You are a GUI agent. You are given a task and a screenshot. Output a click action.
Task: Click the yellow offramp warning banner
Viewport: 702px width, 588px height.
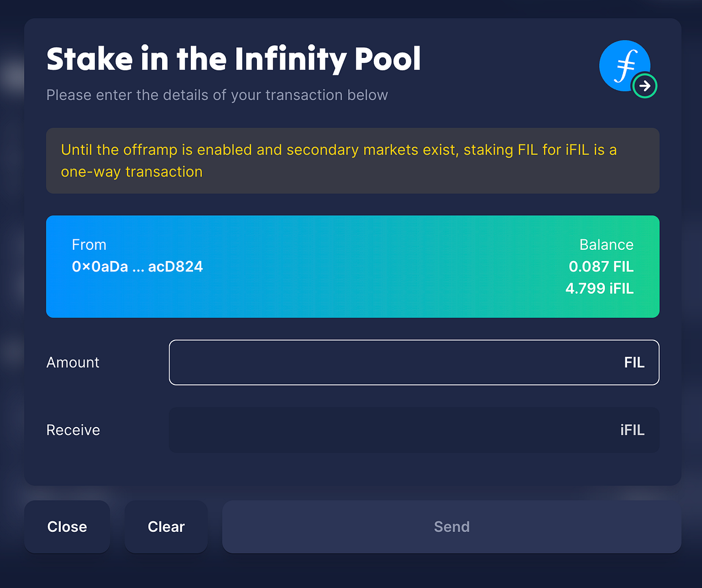tap(353, 160)
